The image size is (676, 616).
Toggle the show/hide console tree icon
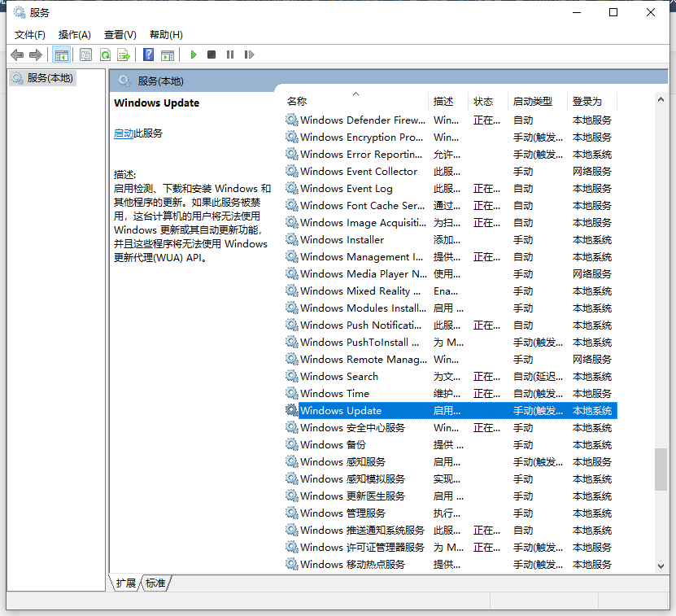point(61,55)
